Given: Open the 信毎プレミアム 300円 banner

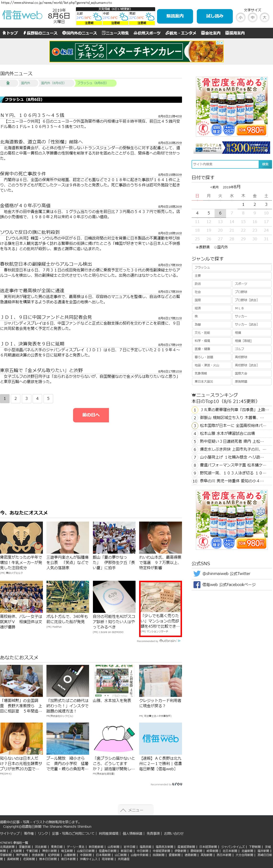Looking at the screenshot, I should [x=232, y=147].
